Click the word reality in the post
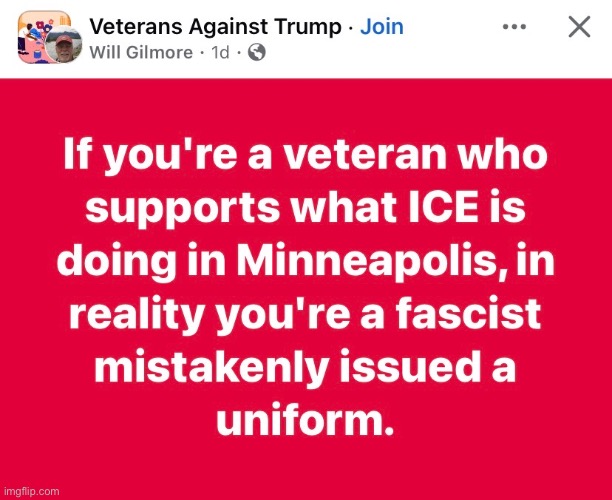612x500 pixels. tap(137, 316)
